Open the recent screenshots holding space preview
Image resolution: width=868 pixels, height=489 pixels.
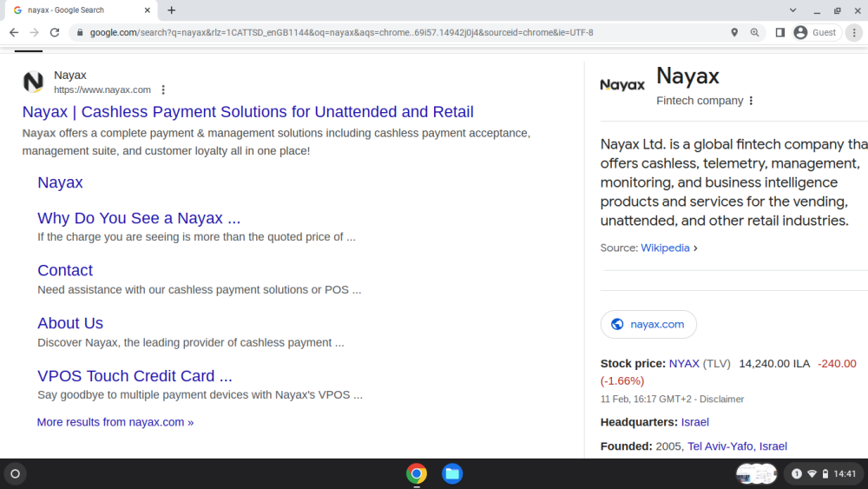757,474
